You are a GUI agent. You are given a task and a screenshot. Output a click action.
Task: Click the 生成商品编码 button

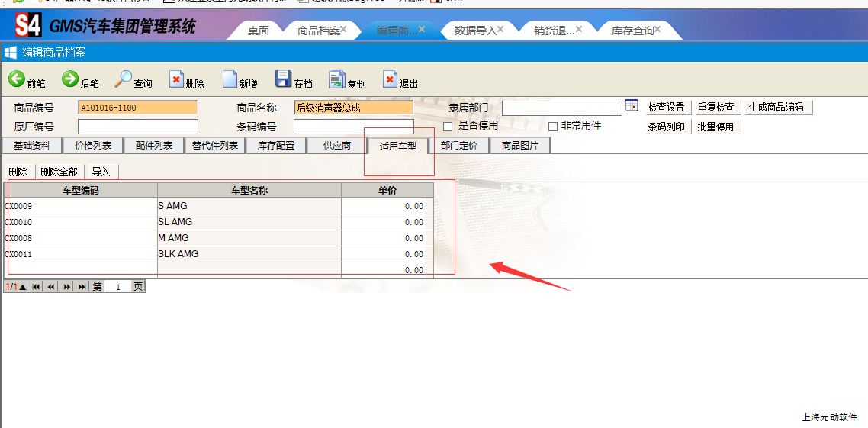pyautogui.click(x=776, y=108)
